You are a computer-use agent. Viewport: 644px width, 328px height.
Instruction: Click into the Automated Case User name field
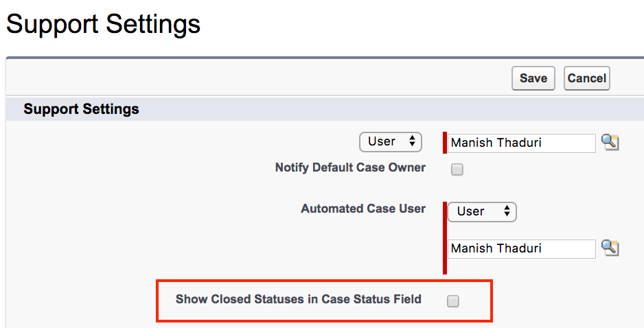pyautogui.click(x=522, y=248)
